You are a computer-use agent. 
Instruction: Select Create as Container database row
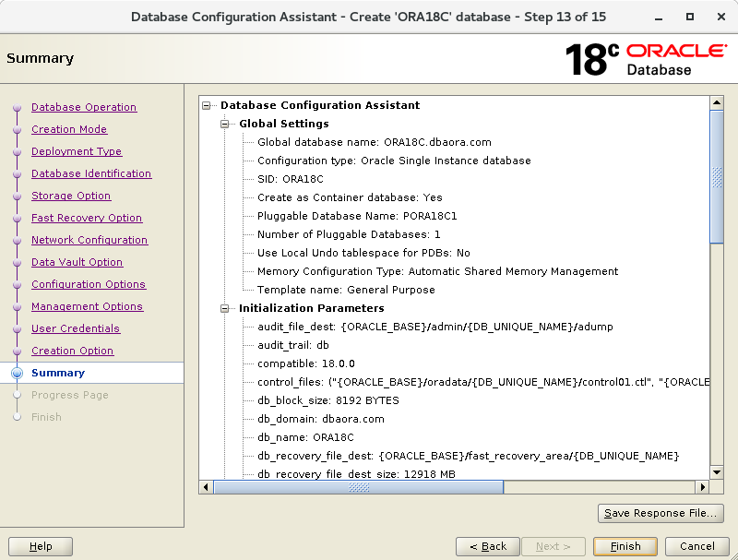tap(350, 197)
